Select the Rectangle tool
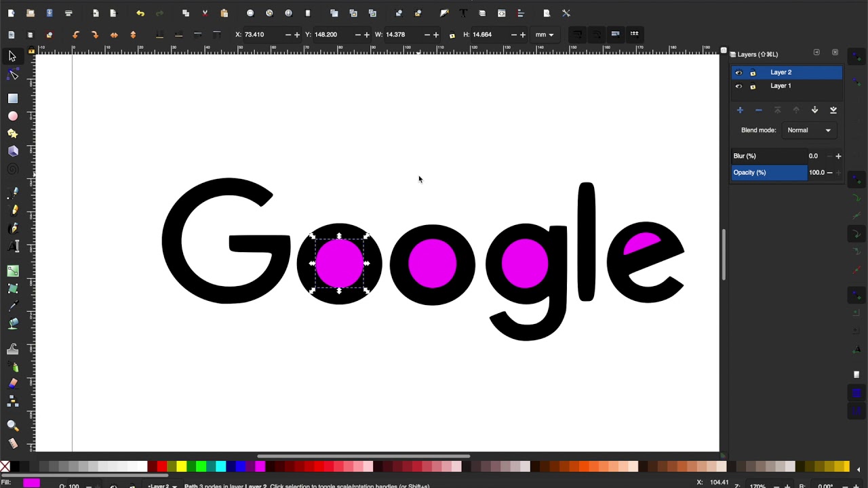The height and width of the screenshot is (488, 868). [12, 98]
